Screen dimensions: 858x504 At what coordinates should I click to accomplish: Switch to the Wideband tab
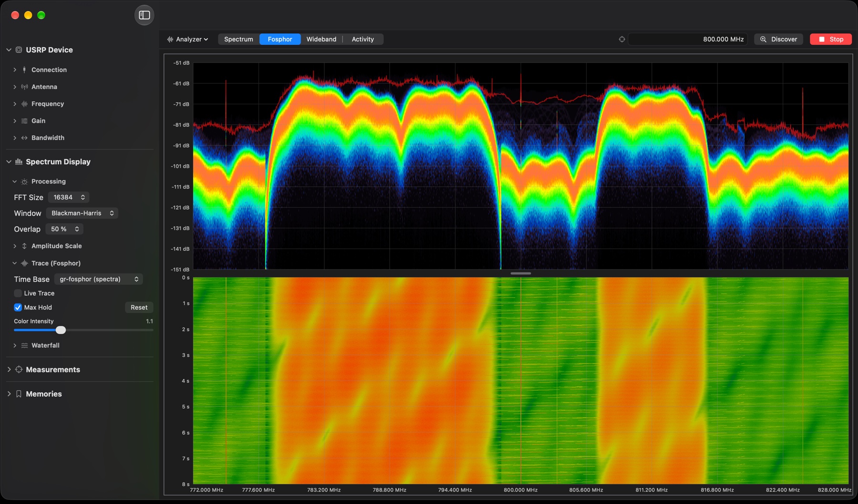tap(321, 39)
